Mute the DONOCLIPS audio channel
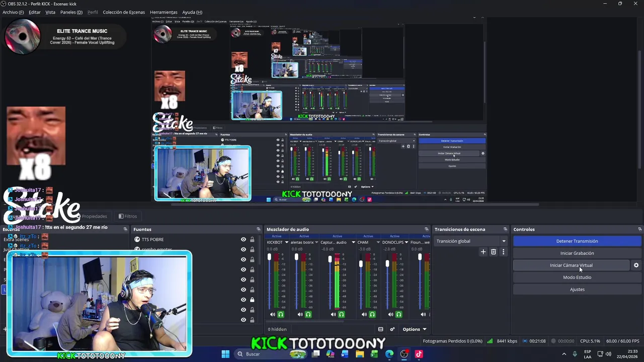 coord(390,315)
